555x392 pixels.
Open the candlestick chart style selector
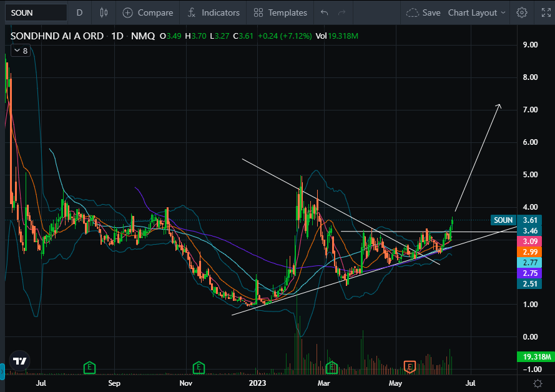click(104, 12)
